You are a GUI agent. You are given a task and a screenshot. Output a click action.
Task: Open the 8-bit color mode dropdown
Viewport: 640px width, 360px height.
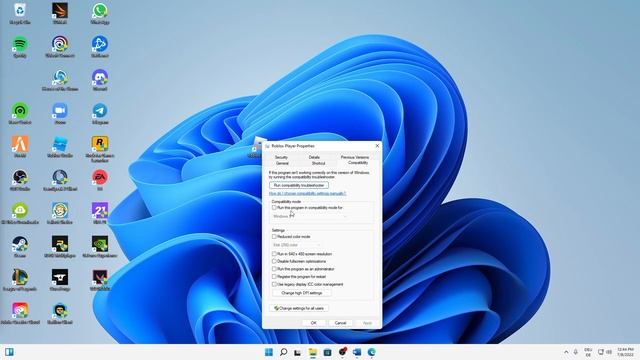point(296,245)
